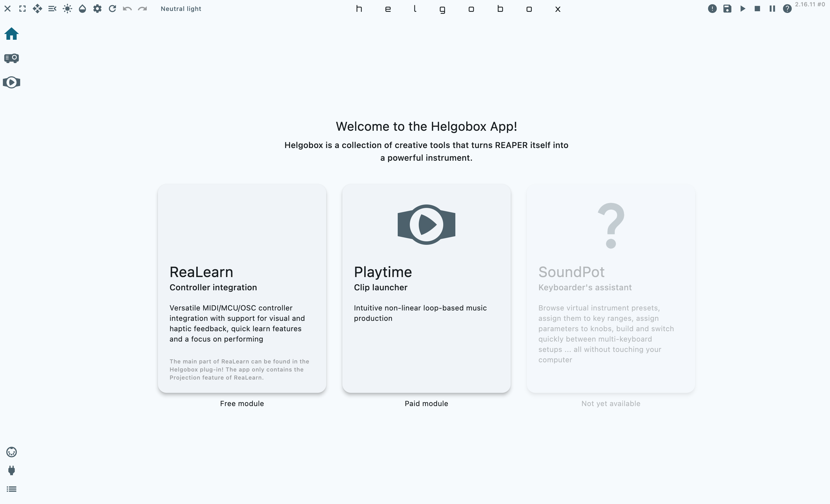Stop playback with the stop button
The height and width of the screenshot is (504, 830).
coord(757,9)
